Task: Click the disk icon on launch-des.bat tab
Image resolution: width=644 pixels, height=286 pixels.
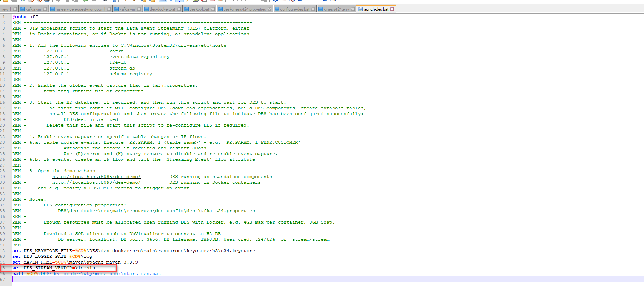Action: (360, 9)
